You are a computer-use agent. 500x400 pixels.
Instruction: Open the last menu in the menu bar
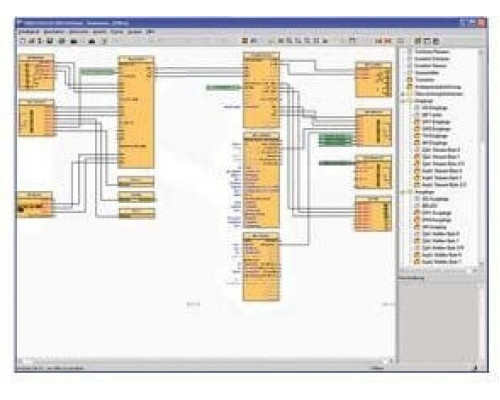pyautogui.click(x=150, y=32)
